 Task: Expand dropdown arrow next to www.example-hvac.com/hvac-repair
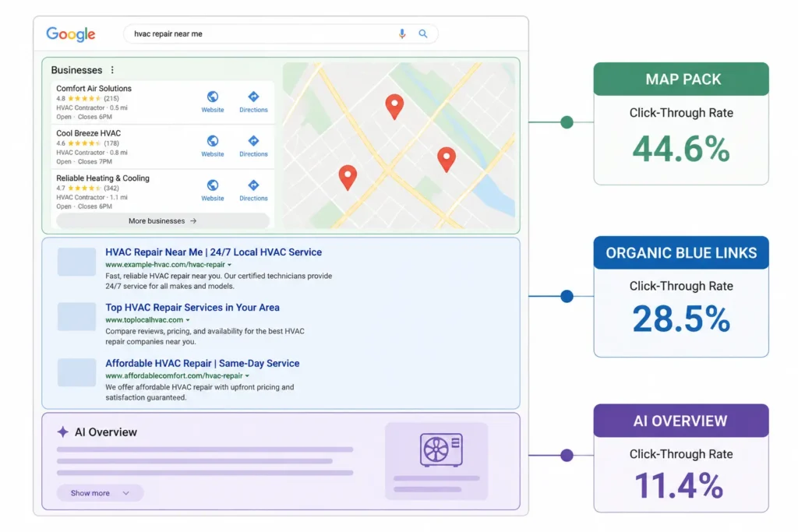[x=230, y=265]
